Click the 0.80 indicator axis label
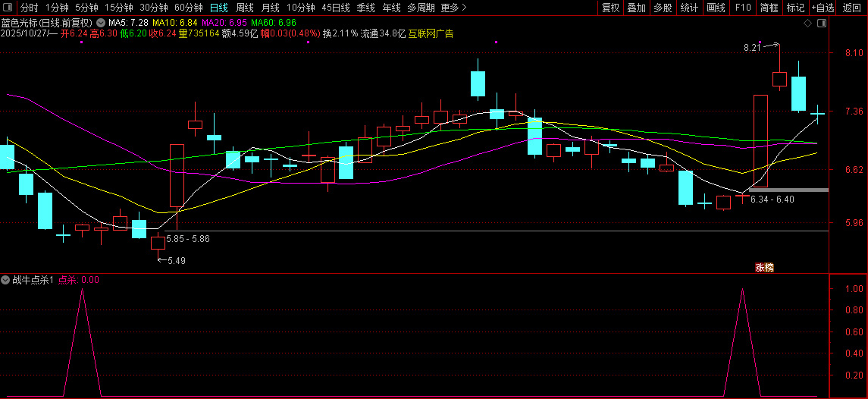Viewport: 868px width, 399px height. [x=854, y=310]
